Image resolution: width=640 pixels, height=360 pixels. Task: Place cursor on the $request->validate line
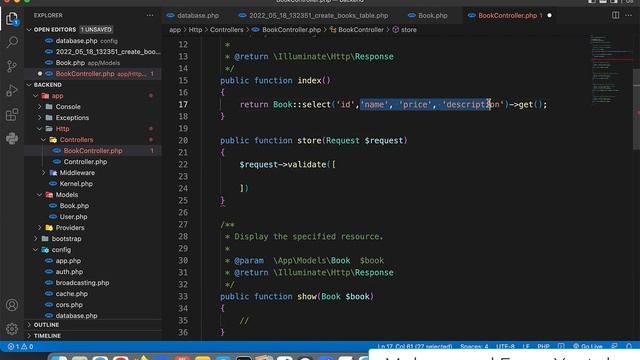287,164
